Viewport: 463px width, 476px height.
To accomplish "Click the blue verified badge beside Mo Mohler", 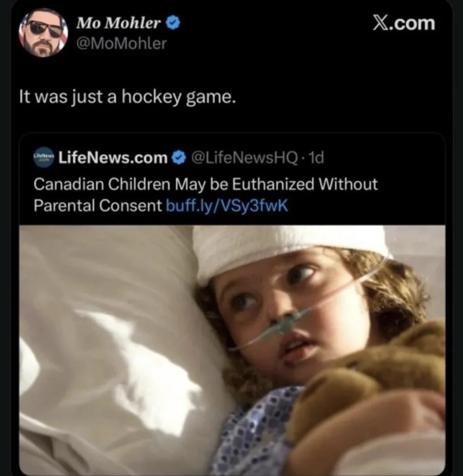I will pos(173,24).
